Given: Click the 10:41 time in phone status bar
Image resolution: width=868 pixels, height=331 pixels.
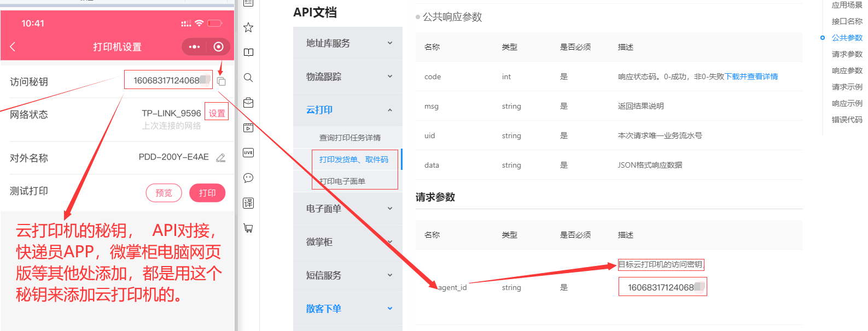Looking at the screenshot, I should pos(33,23).
